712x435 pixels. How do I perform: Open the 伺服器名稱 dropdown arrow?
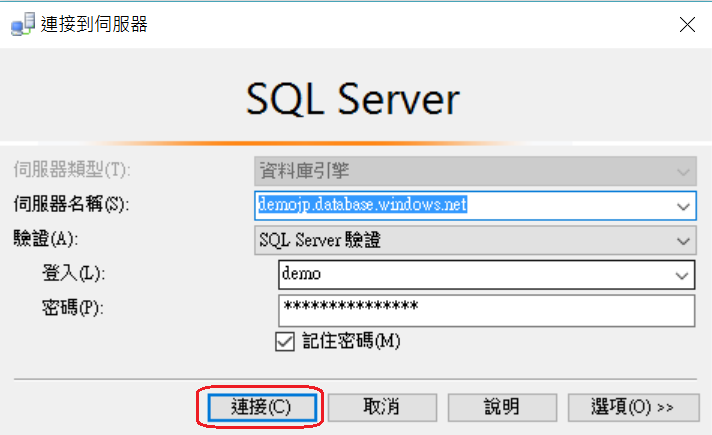click(683, 207)
